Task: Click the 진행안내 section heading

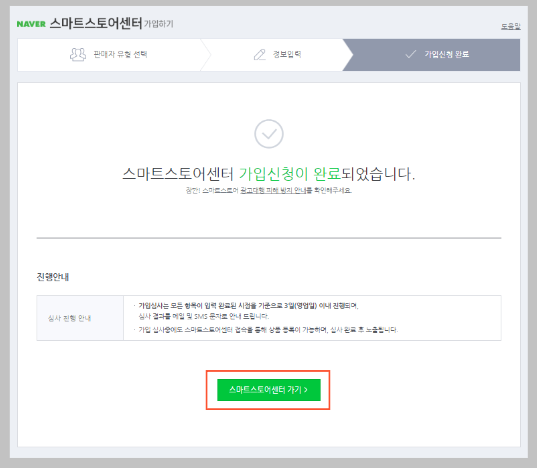Action: click(53, 277)
